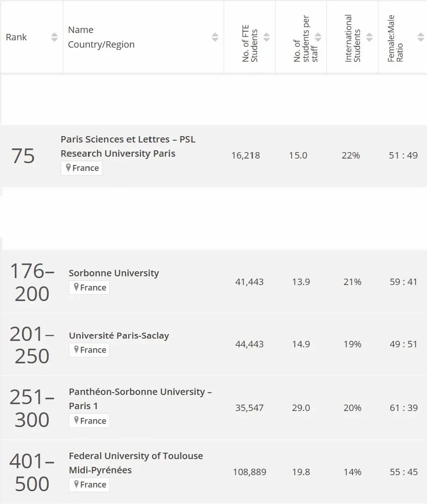Sort by International Students arrows
Viewport: 427px width, 504px height.
click(369, 37)
